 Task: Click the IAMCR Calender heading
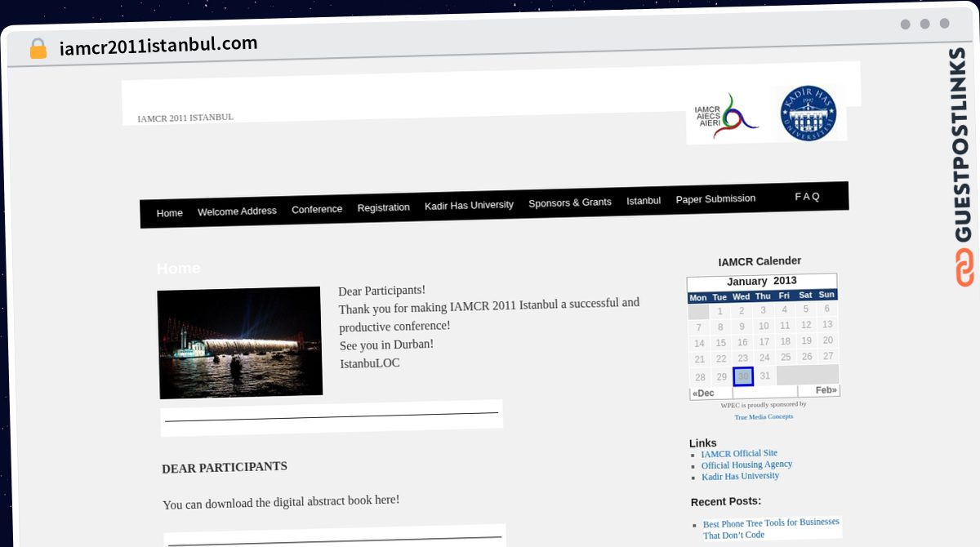coord(759,261)
